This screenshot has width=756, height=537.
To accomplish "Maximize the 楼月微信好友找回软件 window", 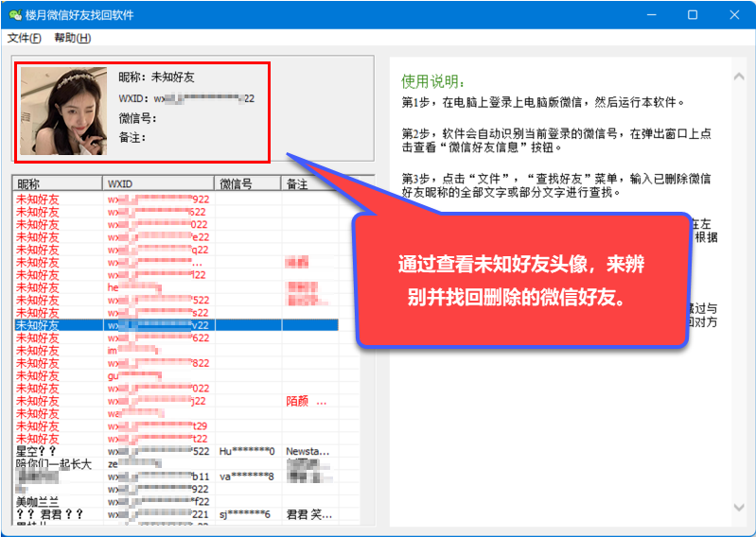I will [x=693, y=15].
